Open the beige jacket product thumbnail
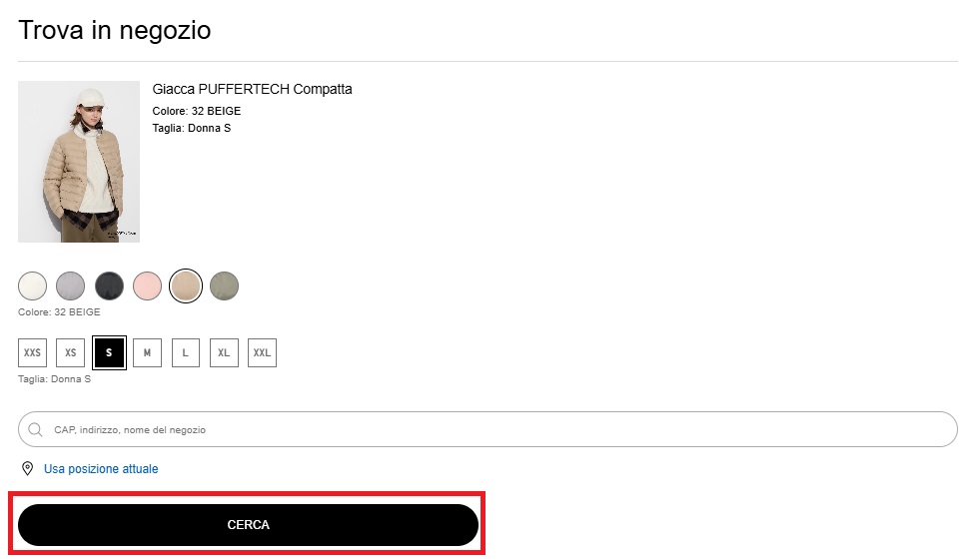Screen dimensions: 974x560 79,162
